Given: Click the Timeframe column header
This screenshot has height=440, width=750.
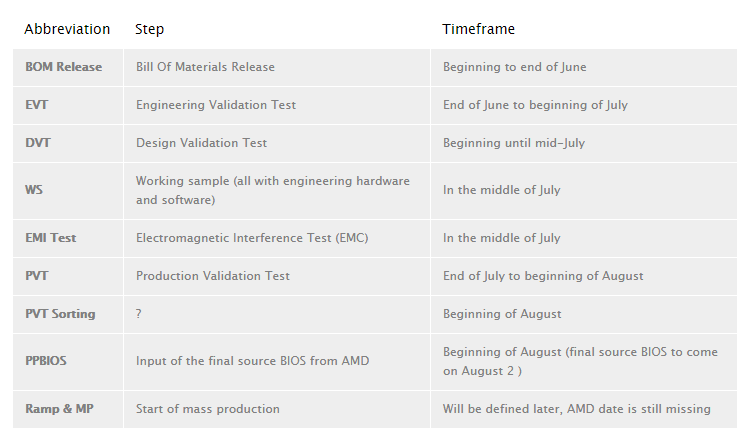Looking at the screenshot, I should tap(478, 29).
